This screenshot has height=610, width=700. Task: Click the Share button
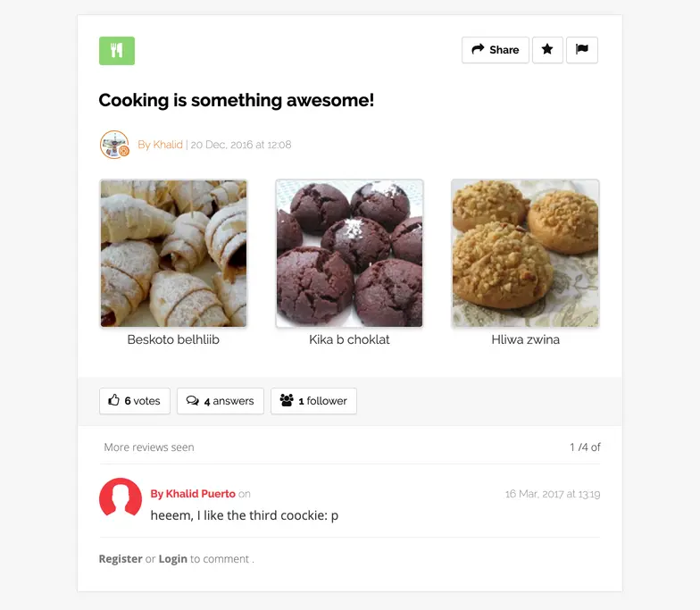pos(495,50)
